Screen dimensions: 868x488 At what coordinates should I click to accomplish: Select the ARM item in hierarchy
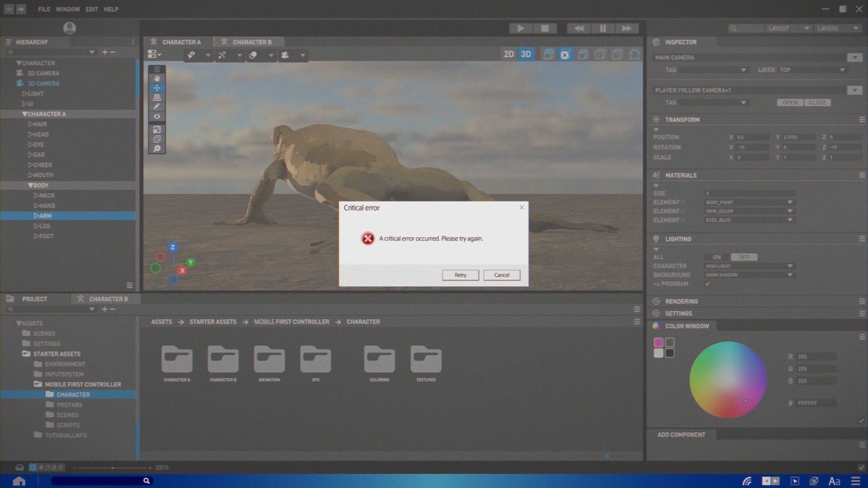tap(68, 216)
